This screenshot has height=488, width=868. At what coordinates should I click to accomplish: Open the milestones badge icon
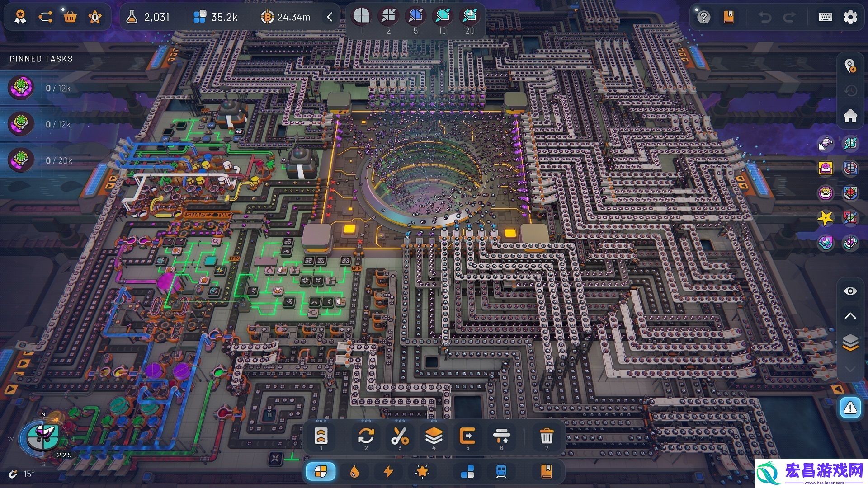20,17
